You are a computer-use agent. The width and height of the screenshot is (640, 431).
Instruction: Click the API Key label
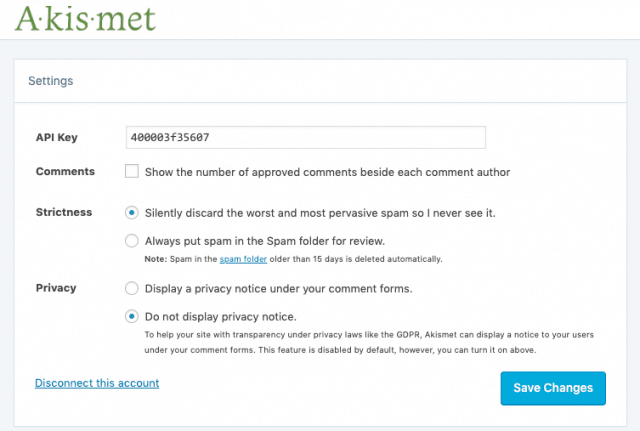coord(57,137)
